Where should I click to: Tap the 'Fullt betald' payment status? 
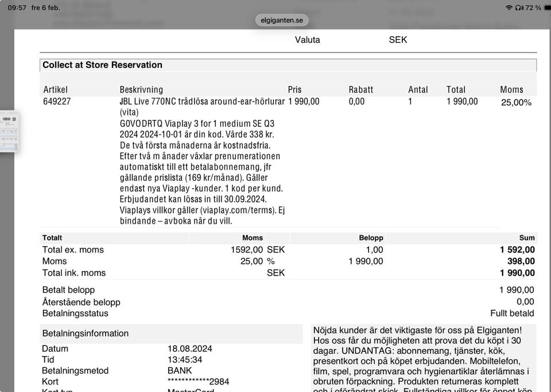pyautogui.click(x=512, y=313)
